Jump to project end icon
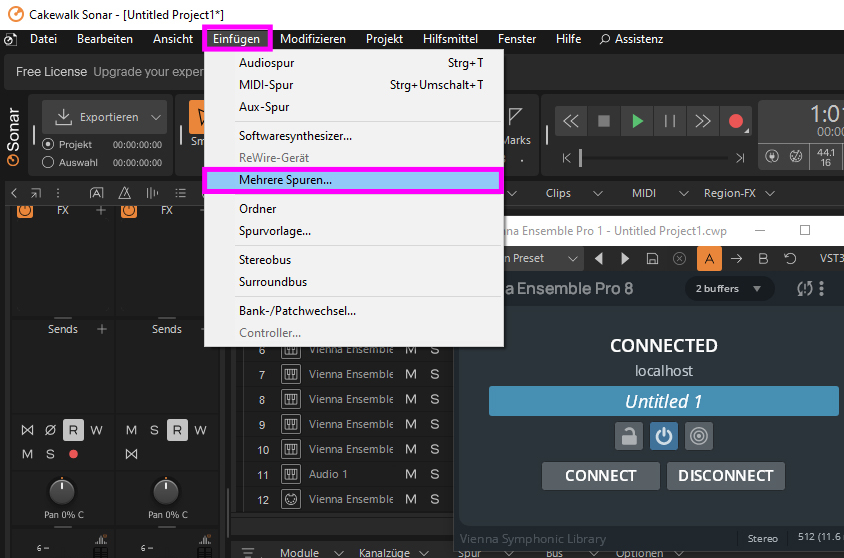The height and width of the screenshot is (558, 844). [740, 158]
